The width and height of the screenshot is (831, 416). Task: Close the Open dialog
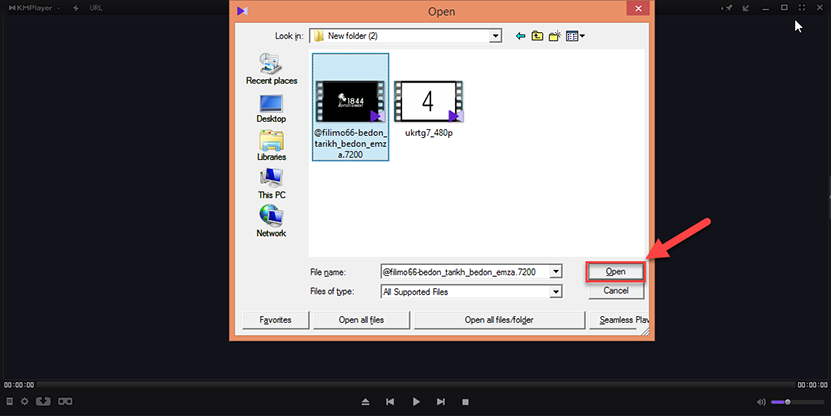pos(638,8)
